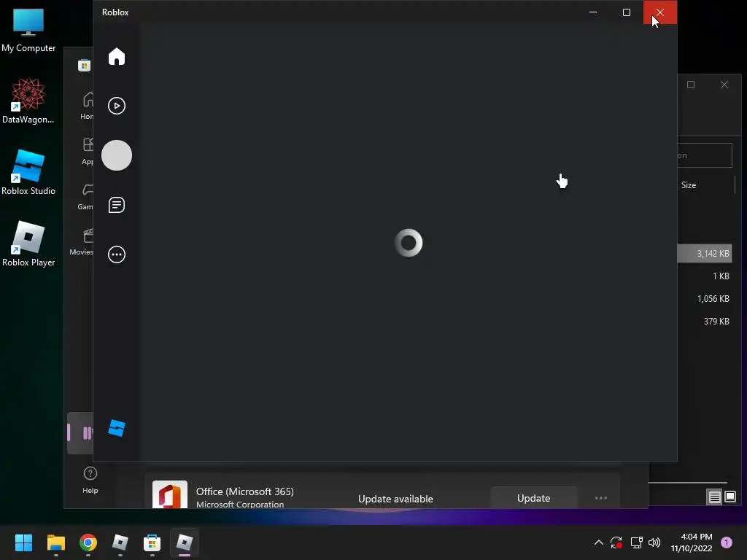Image resolution: width=747 pixels, height=560 pixels.
Task: Select Office (Microsoft 365) title text
Action: coord(245,491)
